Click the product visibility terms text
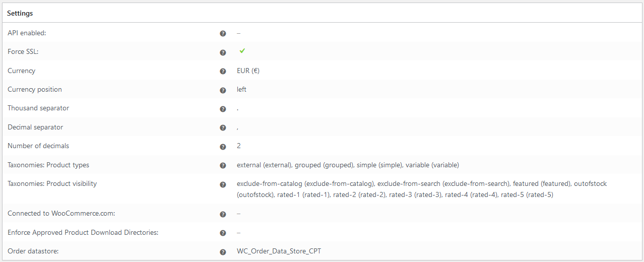Viewport: 644px width, 262px height. [422, 189]
